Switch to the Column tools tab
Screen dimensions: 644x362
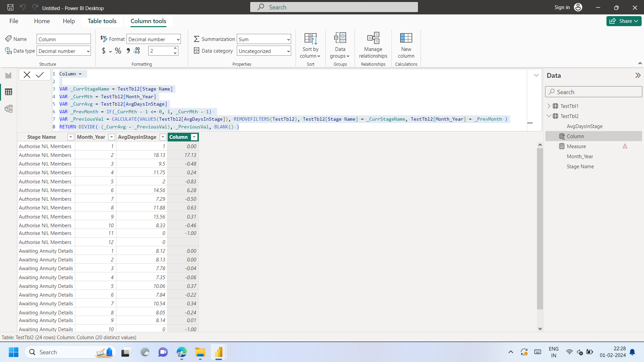coord(148,21)
